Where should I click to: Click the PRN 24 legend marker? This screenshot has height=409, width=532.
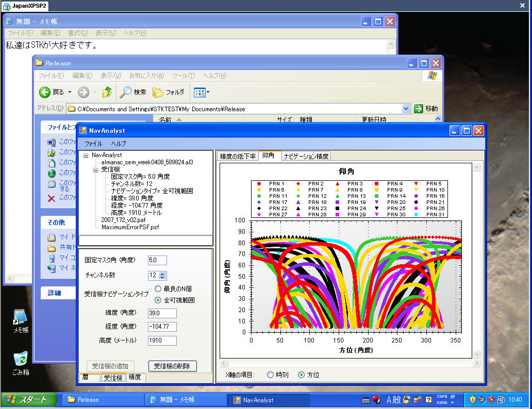[x=337, y=209]
